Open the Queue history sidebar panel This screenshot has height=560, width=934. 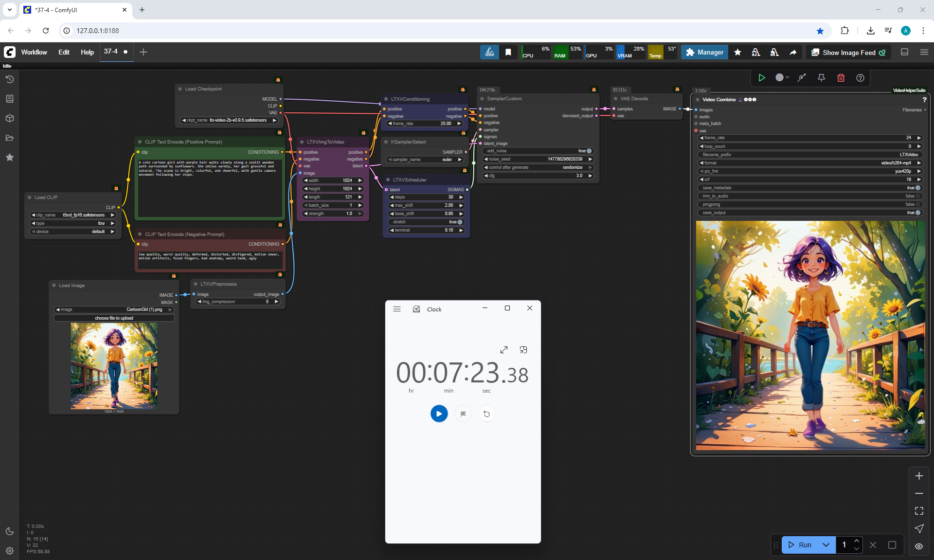tap(10, 79)
